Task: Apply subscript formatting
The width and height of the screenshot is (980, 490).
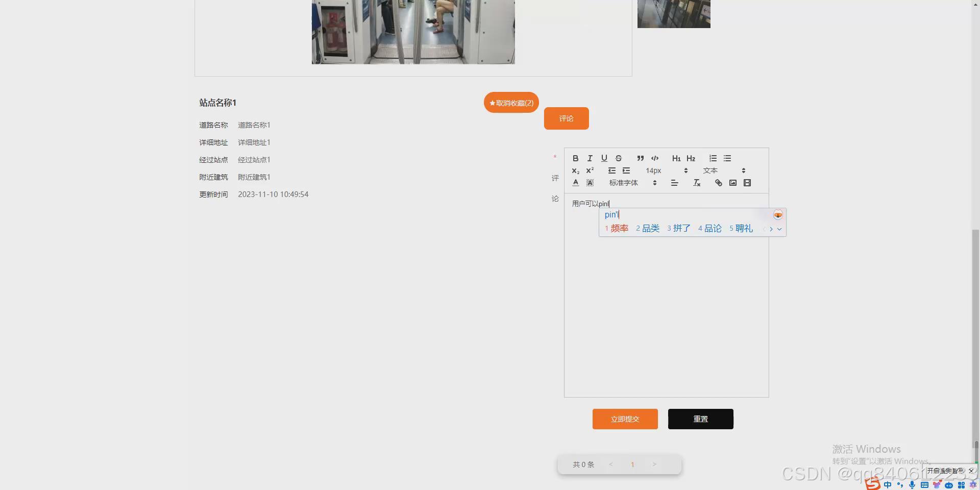Action: pyautogui.click(x=575, y=170)
